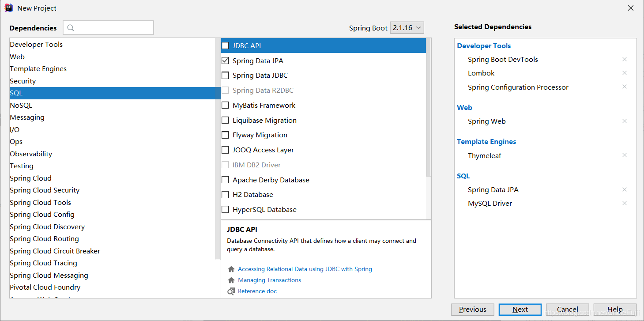Select I/O category
644x321 pixels.
click(112, 129)
